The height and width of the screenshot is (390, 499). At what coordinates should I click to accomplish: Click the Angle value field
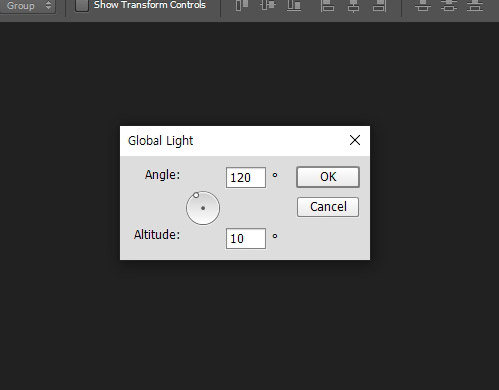click(x=246, y=178)
